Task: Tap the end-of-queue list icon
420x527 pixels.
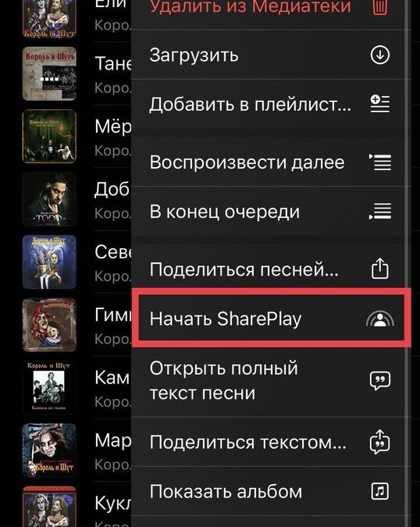Action: [380, 212]
